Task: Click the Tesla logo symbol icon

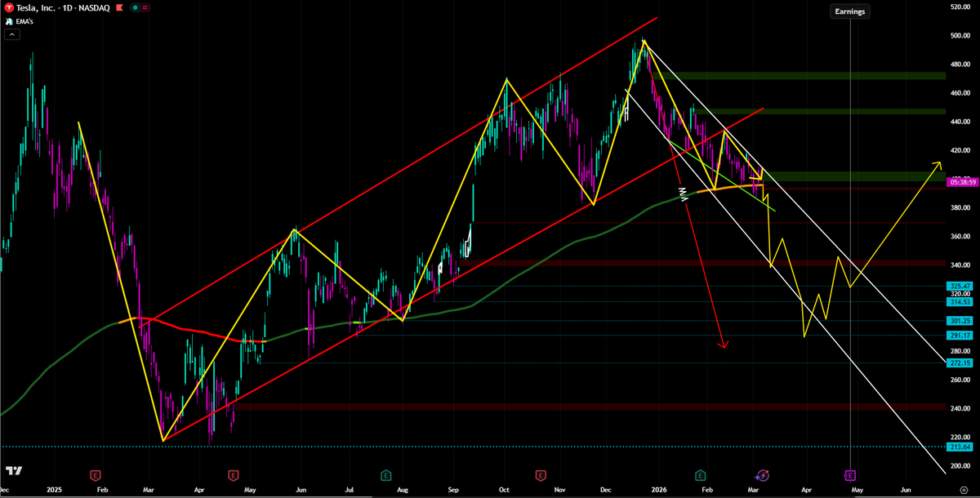Action: 11,9
